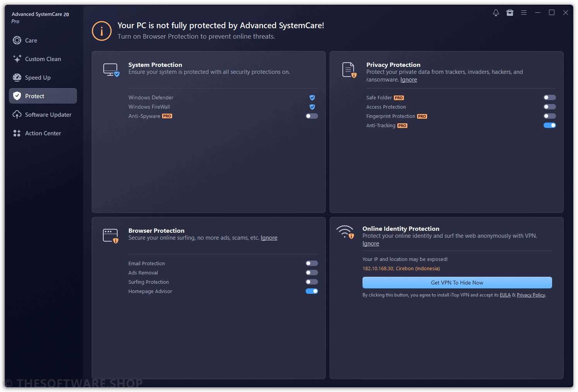Click the Protect shield icon

(x=17, y=96)
